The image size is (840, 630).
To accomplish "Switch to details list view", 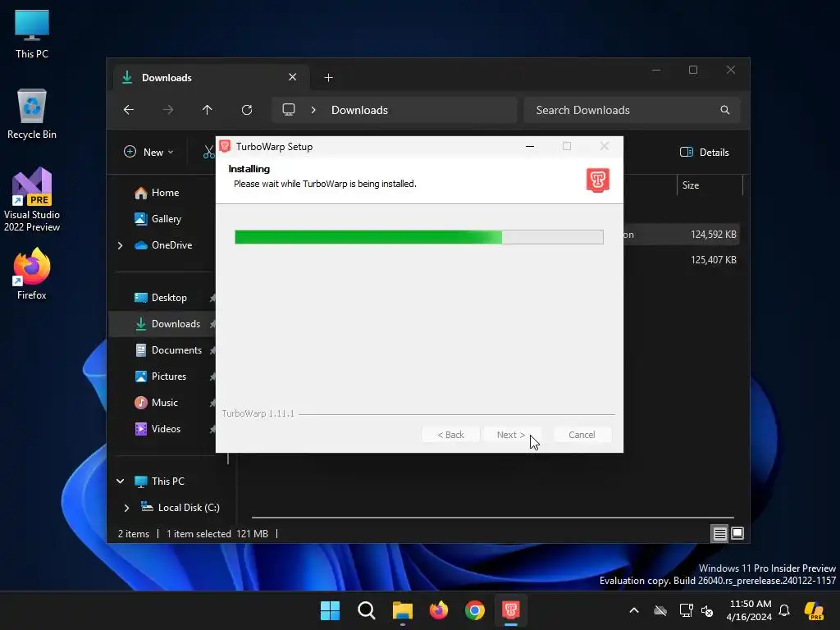I will (x=719, y=533).
